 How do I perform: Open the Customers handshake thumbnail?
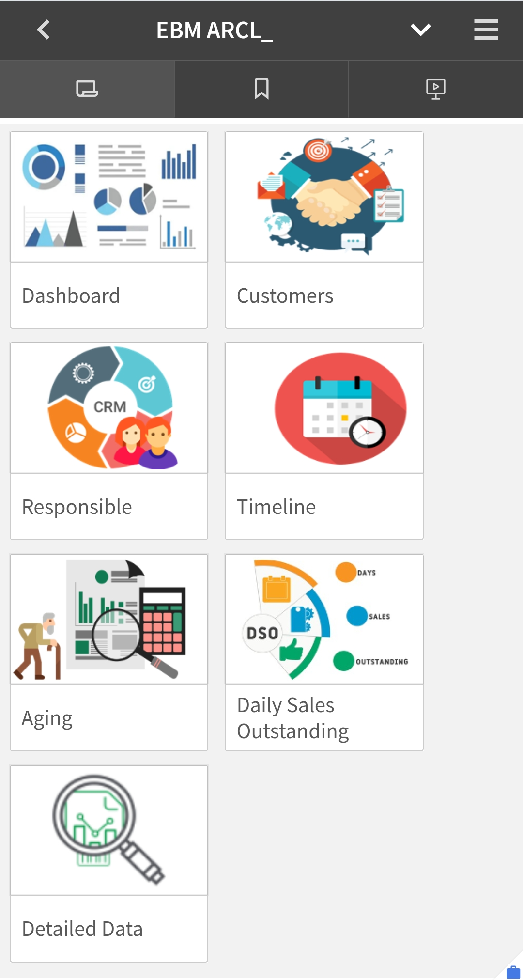tap(324, 197)
